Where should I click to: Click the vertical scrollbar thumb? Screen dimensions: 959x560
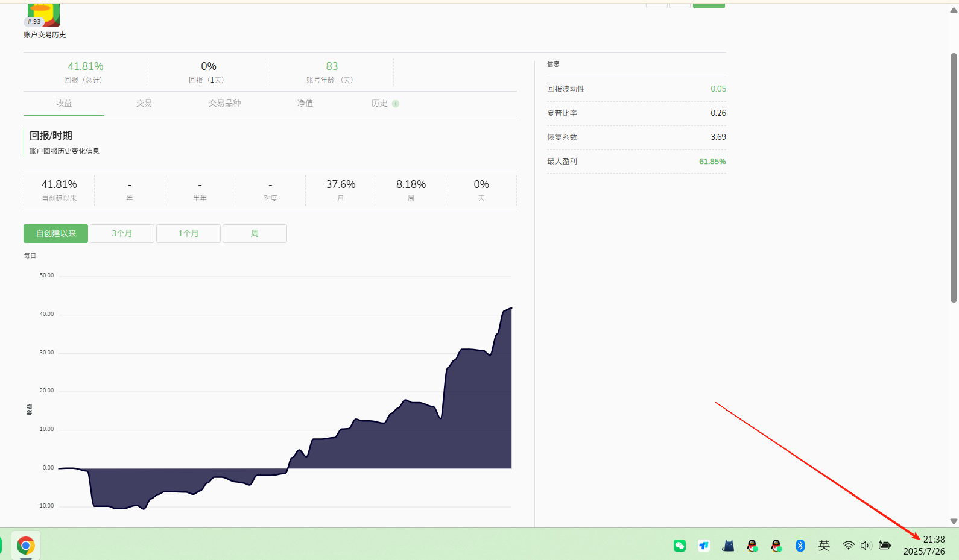click(954, 177)
